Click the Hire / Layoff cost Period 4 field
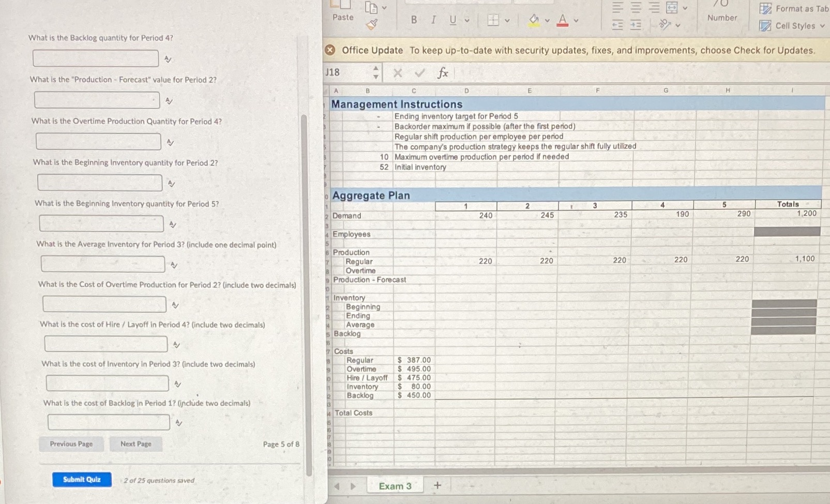 point(106,344)
